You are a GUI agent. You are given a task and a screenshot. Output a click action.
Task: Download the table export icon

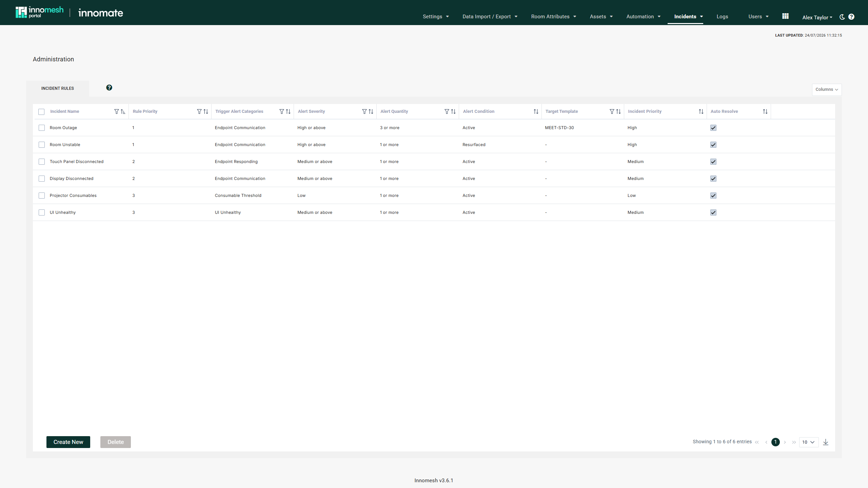tap(826, 442)
